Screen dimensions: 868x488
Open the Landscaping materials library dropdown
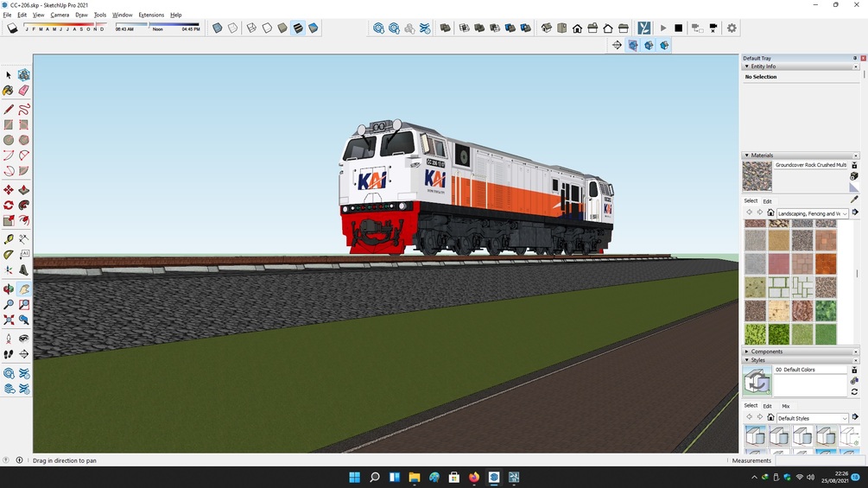click(813, 213)
